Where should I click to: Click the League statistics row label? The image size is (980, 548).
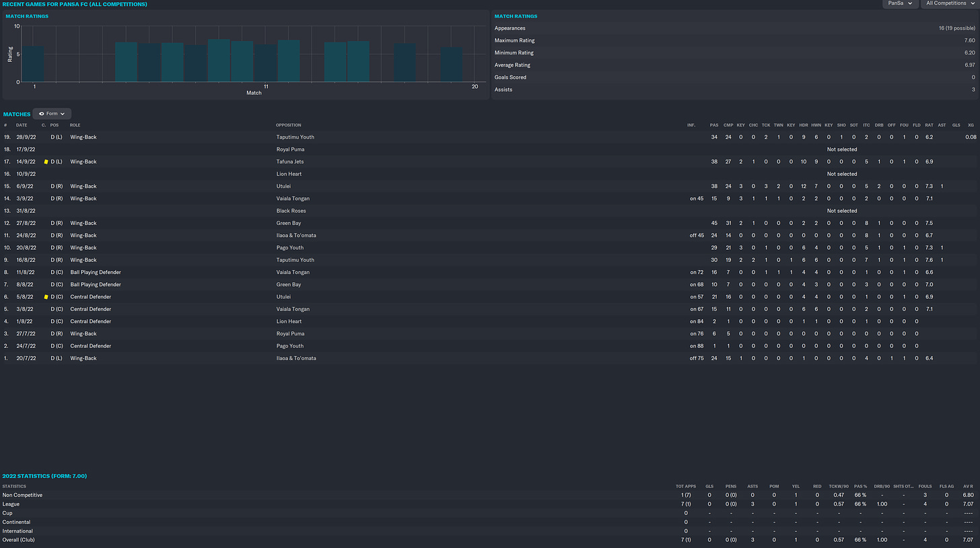point(11,504)
